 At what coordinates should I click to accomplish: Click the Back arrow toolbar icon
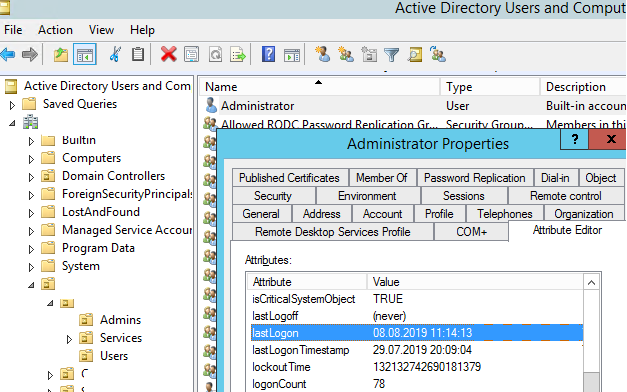(x=8, y=54)
